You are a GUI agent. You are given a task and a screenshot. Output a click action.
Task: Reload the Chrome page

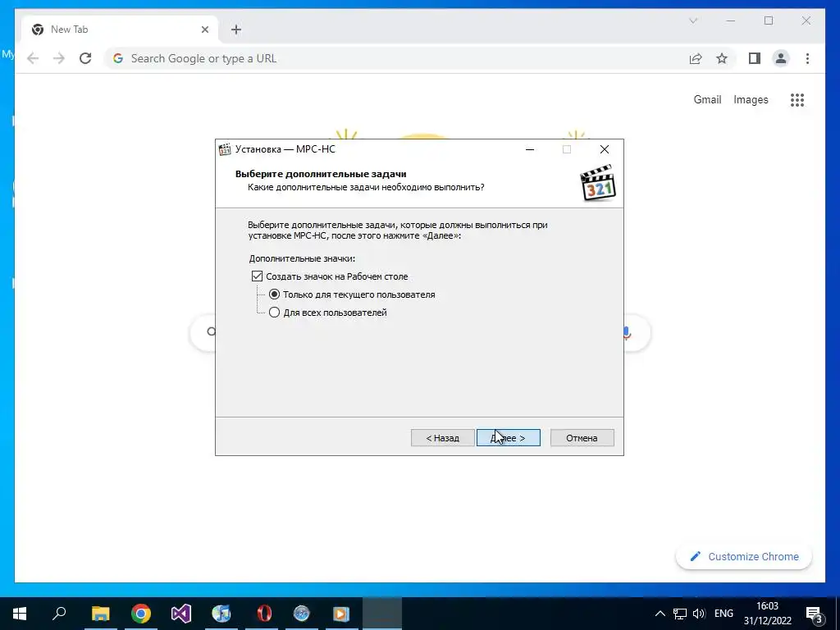pyautogui.click(x=85, y=58)
